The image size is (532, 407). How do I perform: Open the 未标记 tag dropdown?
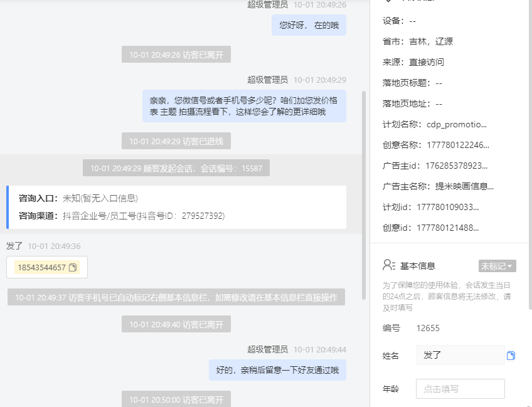pyautogui.click(x=497, y=267)
